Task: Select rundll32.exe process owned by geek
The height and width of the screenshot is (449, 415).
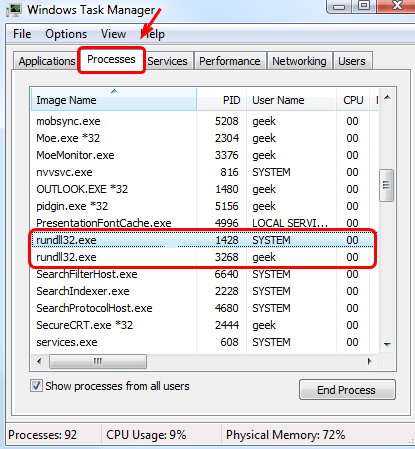Action: click(x=203, y=257)
